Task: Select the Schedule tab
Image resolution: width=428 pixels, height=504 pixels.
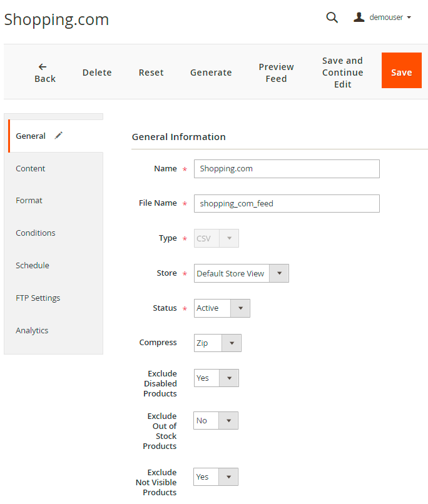Action: click(33, 266)
